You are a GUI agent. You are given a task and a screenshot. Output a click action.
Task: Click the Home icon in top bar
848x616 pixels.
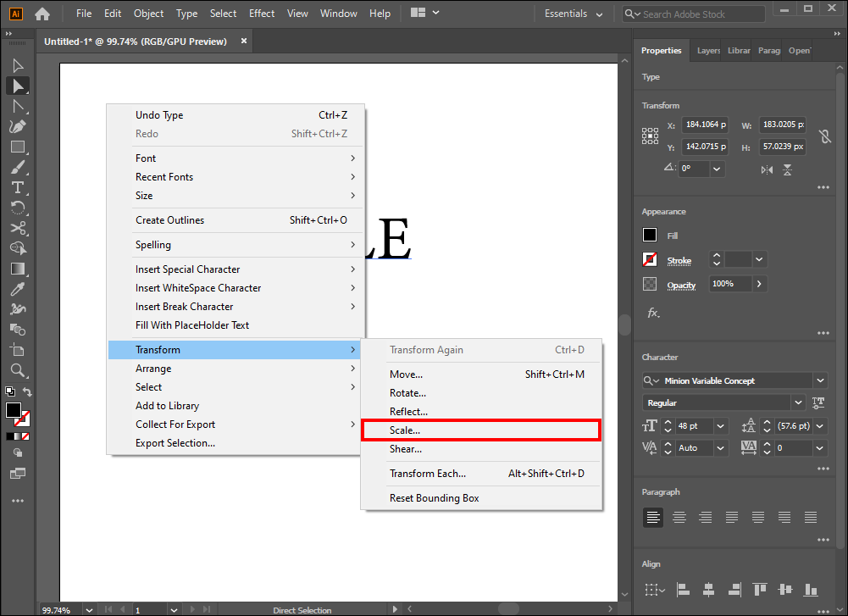coord(42,14)
